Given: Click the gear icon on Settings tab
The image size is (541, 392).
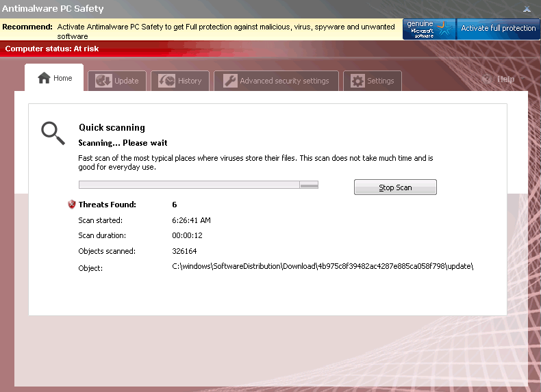Looking at the screenshot, I should (357, 81).
